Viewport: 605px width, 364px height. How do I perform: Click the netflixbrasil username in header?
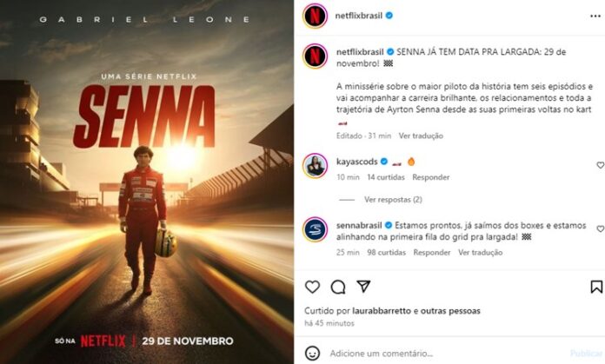(x=358, y=16)
